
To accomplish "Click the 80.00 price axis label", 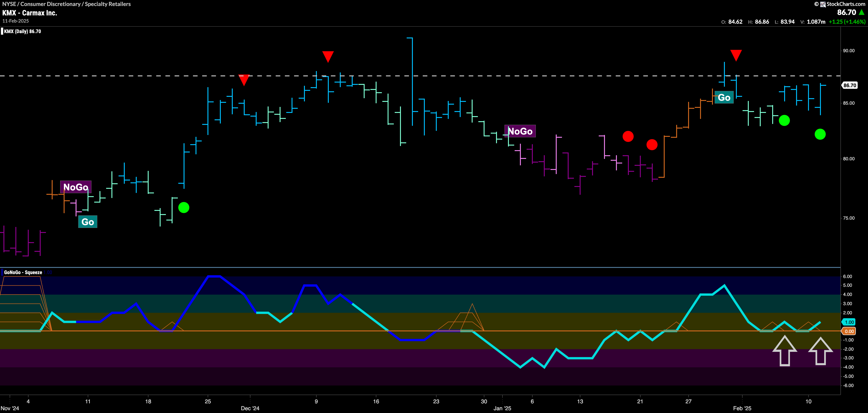I will (x=849, y=159).
